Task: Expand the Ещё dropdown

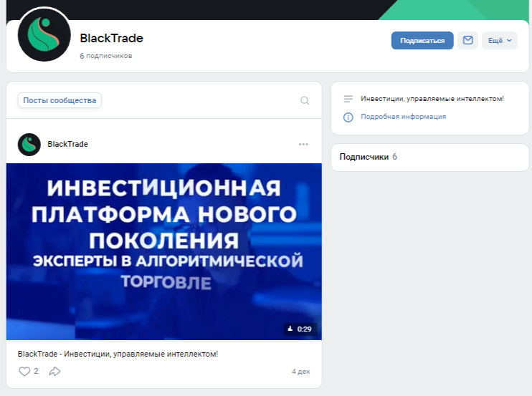Action: point(500,41)
